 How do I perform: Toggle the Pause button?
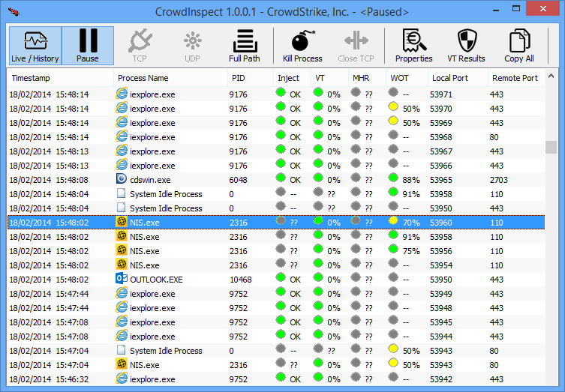tap(88, 46)
